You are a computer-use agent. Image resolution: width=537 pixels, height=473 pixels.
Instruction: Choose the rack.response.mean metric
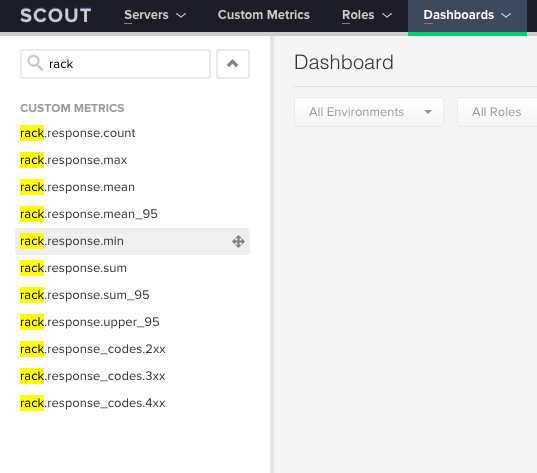(x=77, y=187)
